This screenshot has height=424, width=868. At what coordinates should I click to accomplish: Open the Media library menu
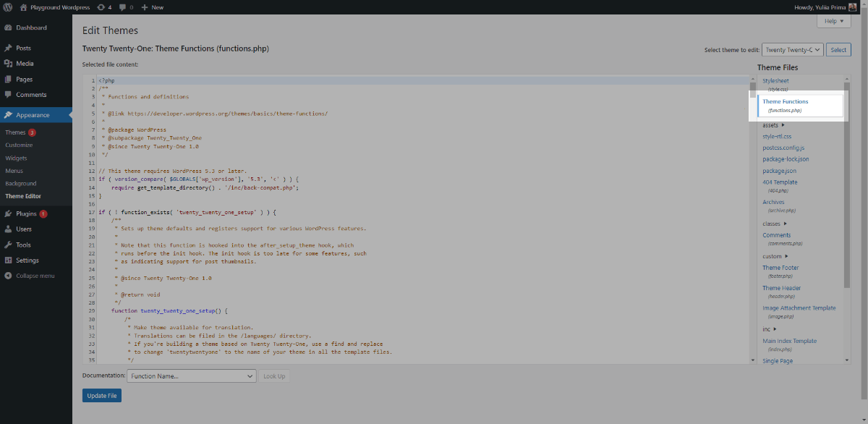click(x=25, y=64)
